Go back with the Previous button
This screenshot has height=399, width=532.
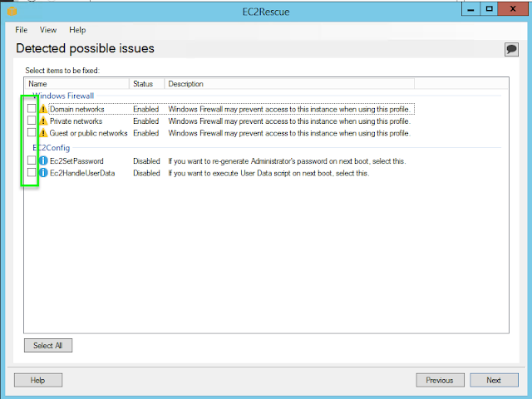click(440, 381)
